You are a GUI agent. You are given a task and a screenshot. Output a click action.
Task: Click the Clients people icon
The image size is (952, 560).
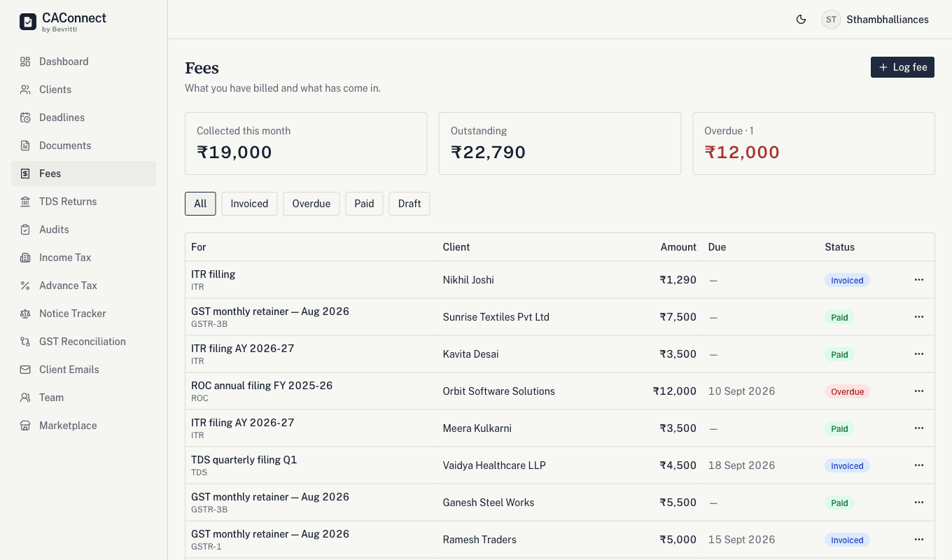point(25,90)
